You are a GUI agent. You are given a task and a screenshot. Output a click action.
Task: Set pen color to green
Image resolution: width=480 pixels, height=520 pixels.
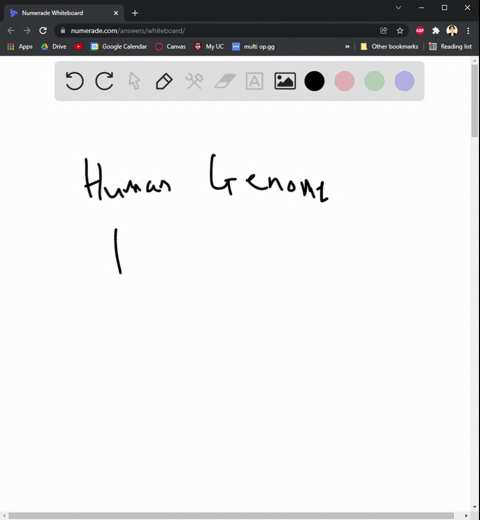[x=374, y=81]
